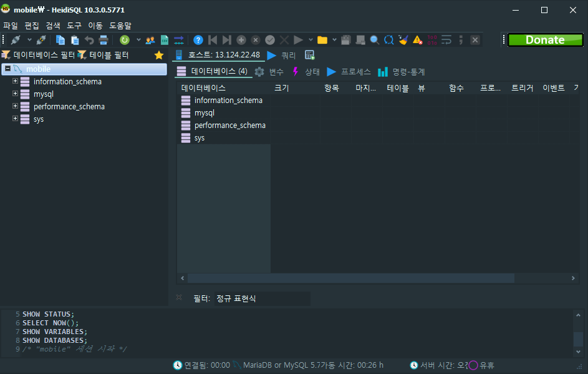Click the save floppy disk icon
The image size is (588, 374).
(x=345, y=40)
